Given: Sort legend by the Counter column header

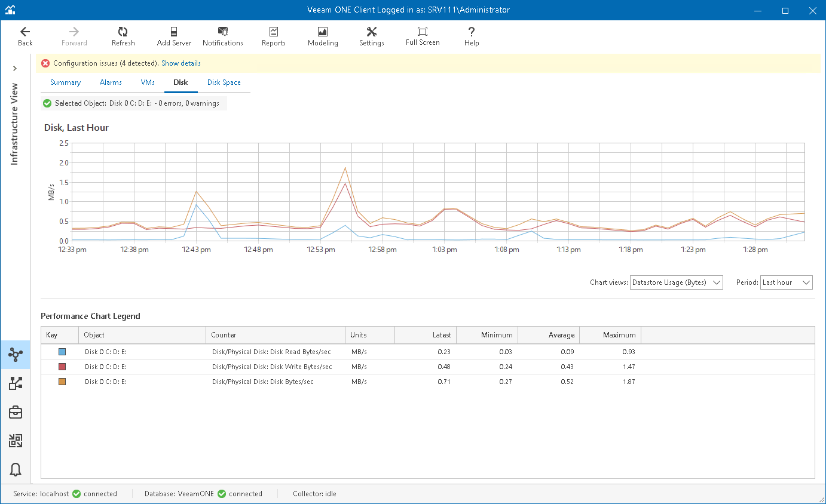Looking at the screenshot, I should [x=276, y=335].
